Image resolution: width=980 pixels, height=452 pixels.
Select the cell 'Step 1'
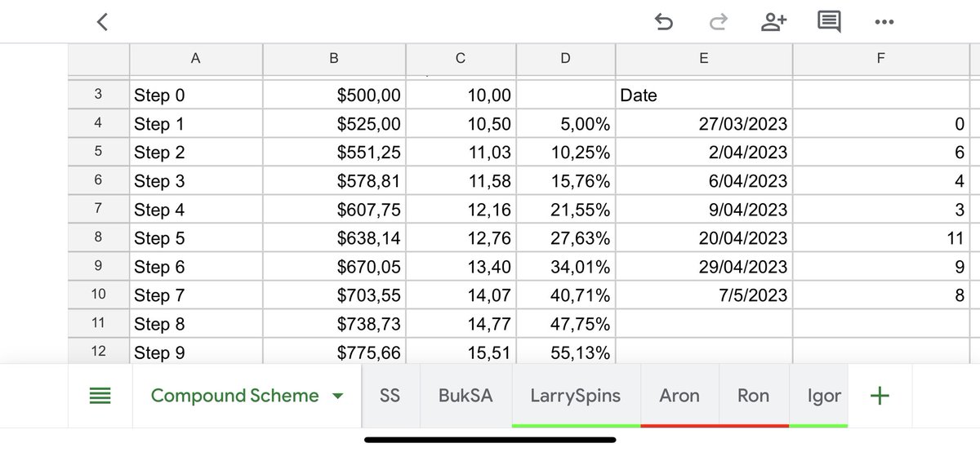[x=196, y=123]
